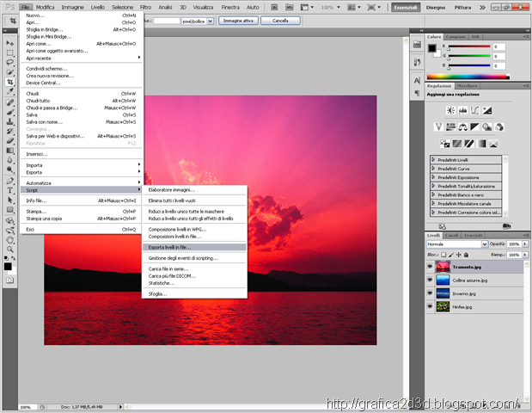The height and width of the screenshot is (413, 532).
Task: Expand Predefiniti Curve presets
Action: [432, 168]
